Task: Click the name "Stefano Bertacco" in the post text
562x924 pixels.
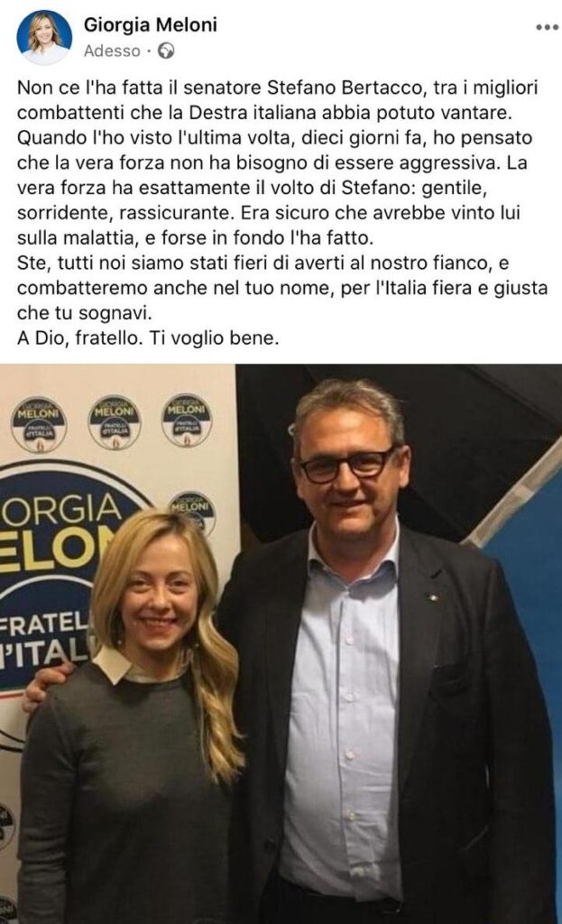Action: pyautogui.click(x=345, y=88)
